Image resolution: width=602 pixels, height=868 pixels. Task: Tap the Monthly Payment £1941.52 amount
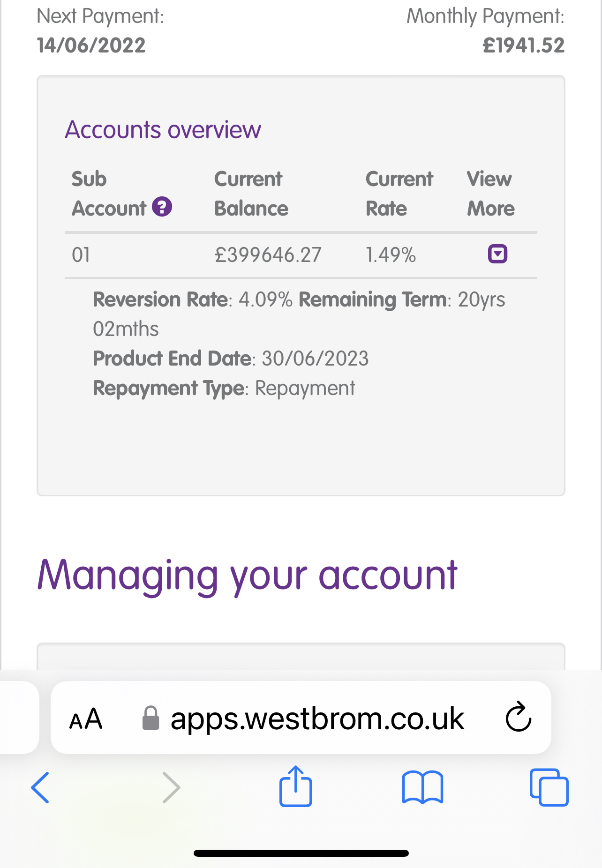pyautogui.click(x=524, y=45)
